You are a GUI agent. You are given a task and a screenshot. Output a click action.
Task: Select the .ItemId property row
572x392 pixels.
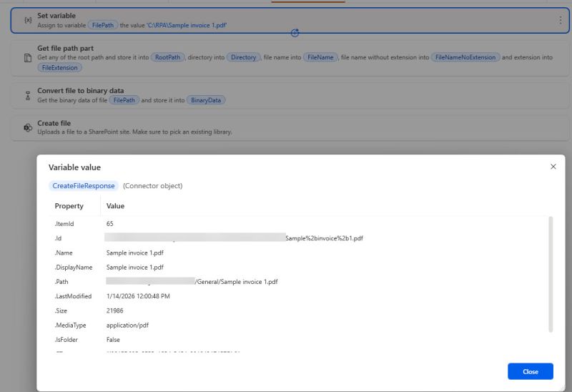[x=64, y=224]
